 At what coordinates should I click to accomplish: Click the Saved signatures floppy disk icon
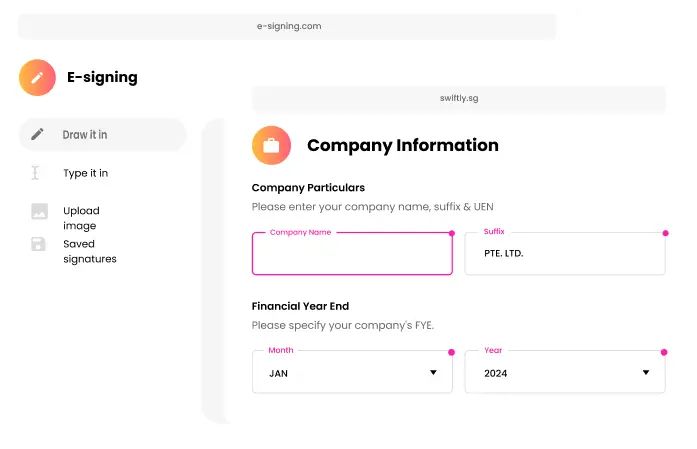(x=38, y=244)
